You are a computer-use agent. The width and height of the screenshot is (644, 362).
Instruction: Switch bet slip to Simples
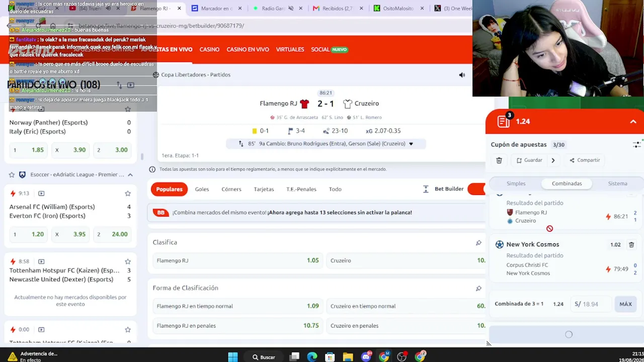coord(516,184)
